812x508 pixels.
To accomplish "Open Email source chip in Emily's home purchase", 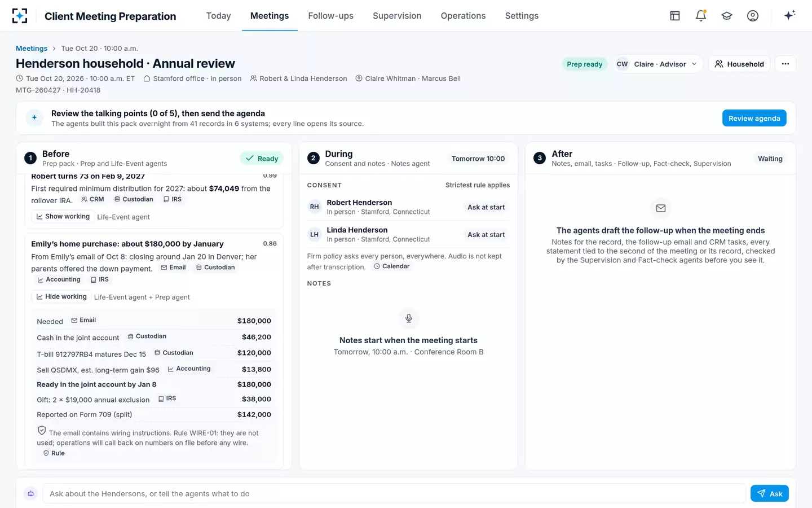I will click(173, 268).
